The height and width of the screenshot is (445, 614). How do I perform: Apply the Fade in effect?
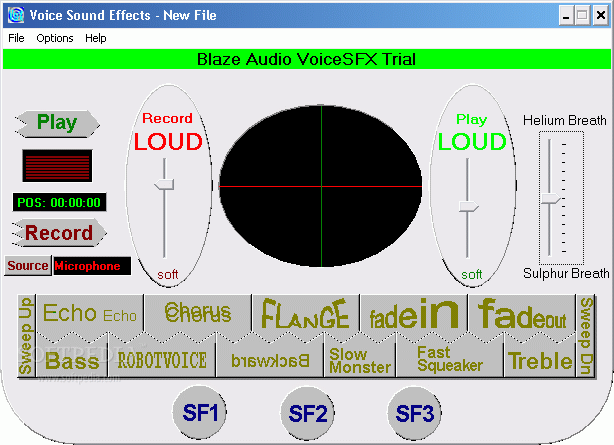pos(414,314)
